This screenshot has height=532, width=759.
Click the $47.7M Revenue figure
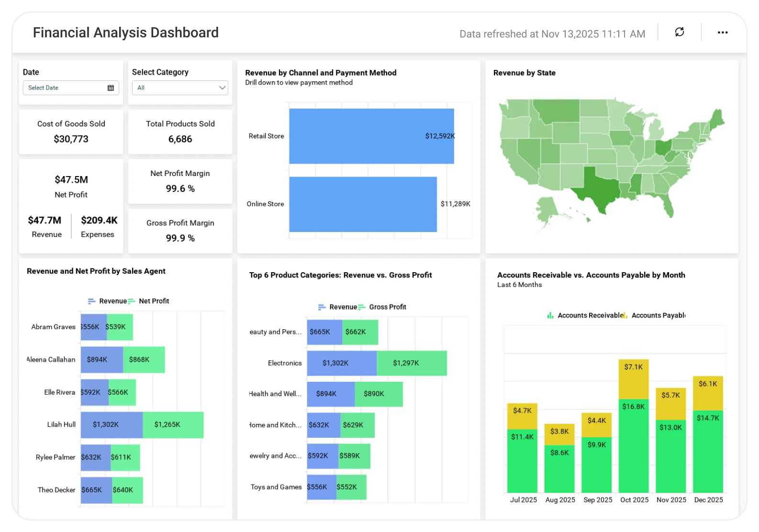point(45,221)
